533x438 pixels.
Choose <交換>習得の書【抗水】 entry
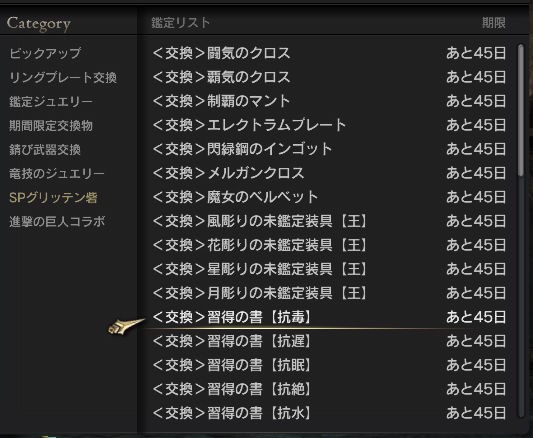[329, 413]
